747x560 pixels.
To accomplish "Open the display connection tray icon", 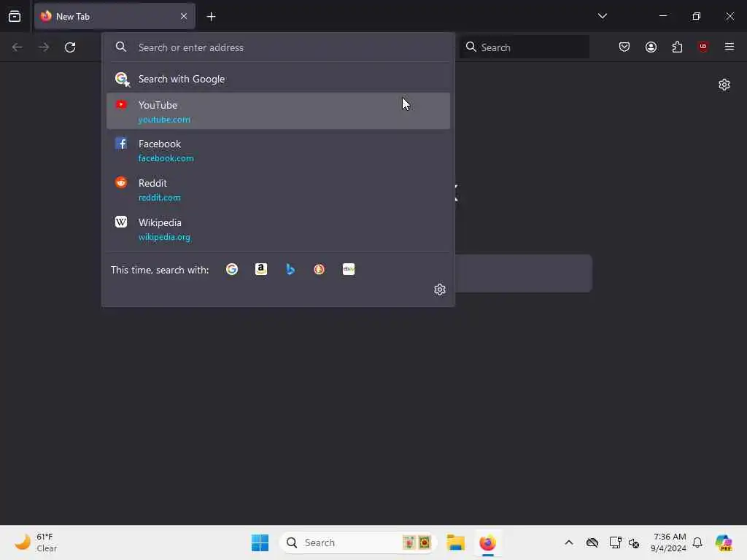I will pos(615,542).
